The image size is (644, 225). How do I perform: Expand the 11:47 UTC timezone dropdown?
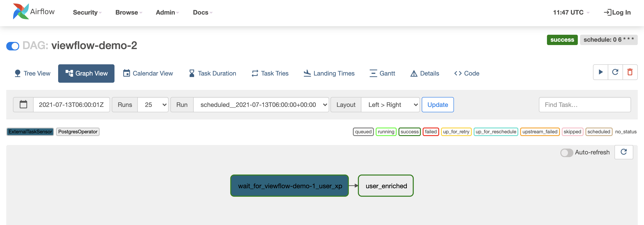(x=571, y=12)
